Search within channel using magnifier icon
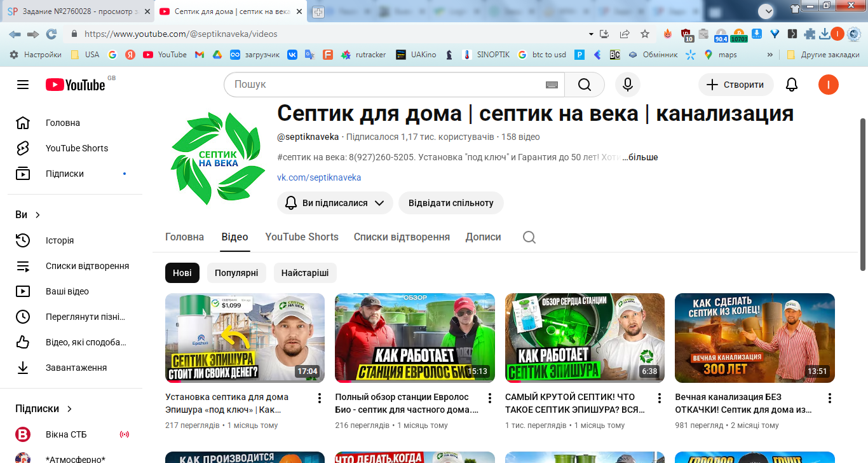 point(529,237)
